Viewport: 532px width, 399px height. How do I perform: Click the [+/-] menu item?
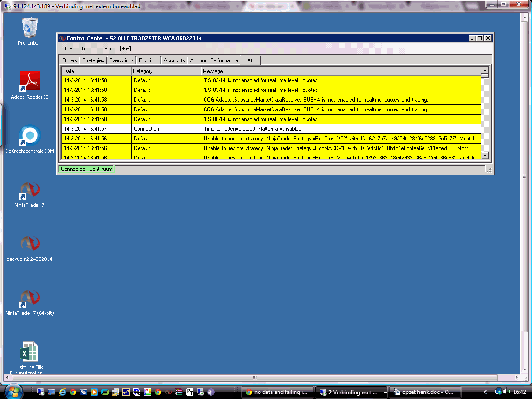coord(125,48)
